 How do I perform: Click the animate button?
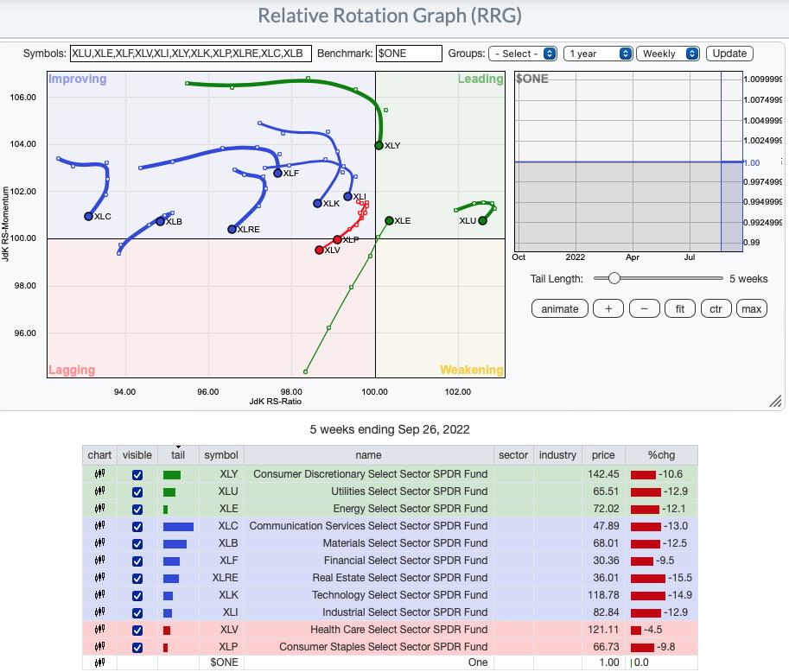[560, 308]
